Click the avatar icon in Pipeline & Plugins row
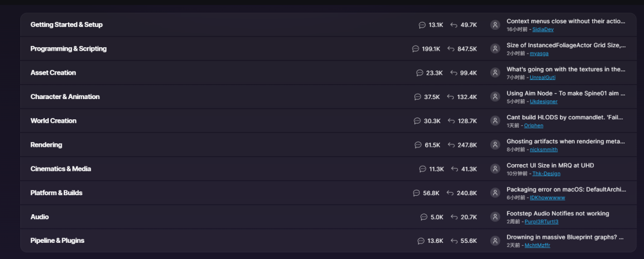This screenshot has width=644, height=259. click(x=495, y=241)
